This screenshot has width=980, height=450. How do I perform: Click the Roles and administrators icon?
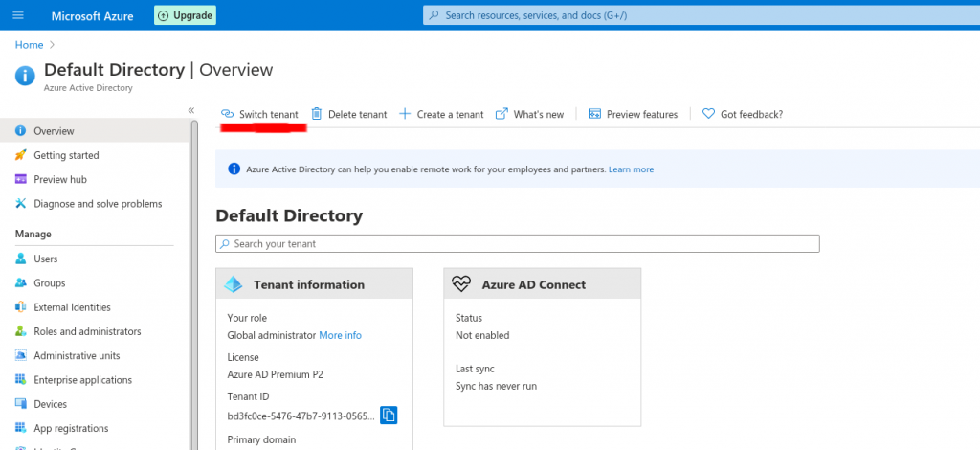point(21,331)
